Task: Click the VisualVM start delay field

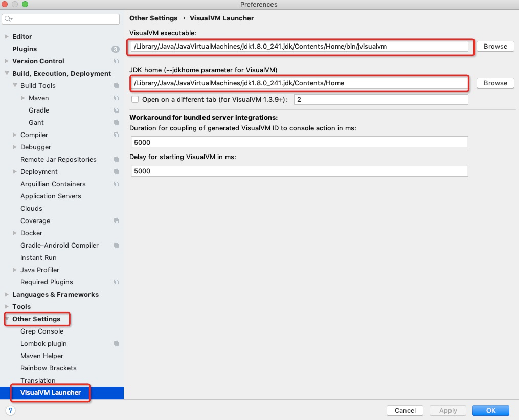Action: (x=300, y=171)
